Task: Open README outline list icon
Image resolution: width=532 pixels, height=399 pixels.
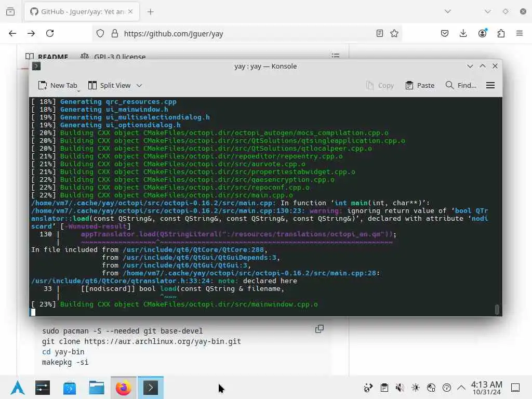Action: 336,56
